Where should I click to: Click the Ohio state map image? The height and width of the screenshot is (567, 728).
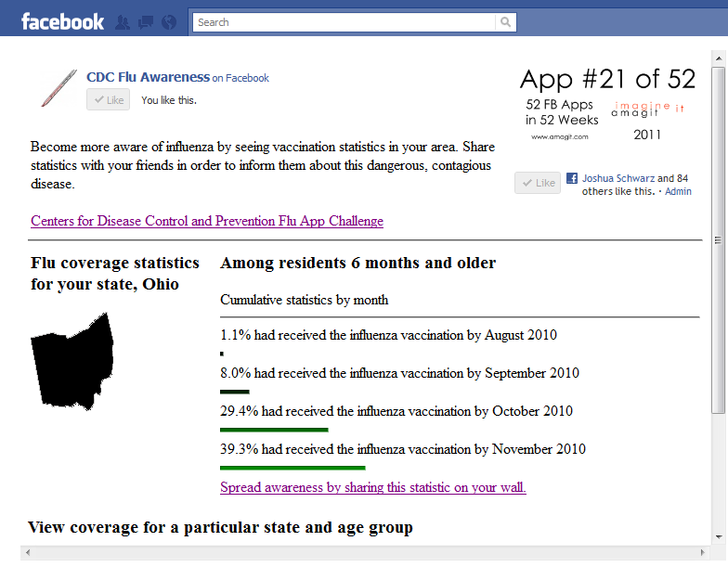click(x=72, y=362)
